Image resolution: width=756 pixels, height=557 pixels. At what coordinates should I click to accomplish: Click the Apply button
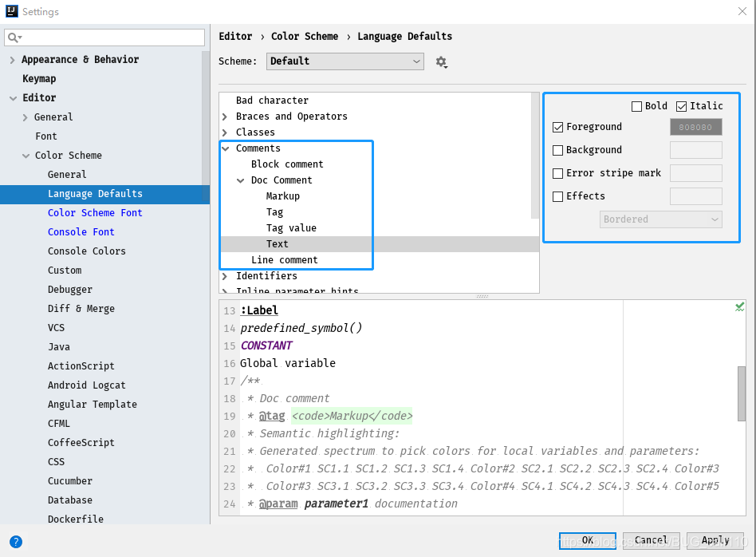[x=715, y=540]
